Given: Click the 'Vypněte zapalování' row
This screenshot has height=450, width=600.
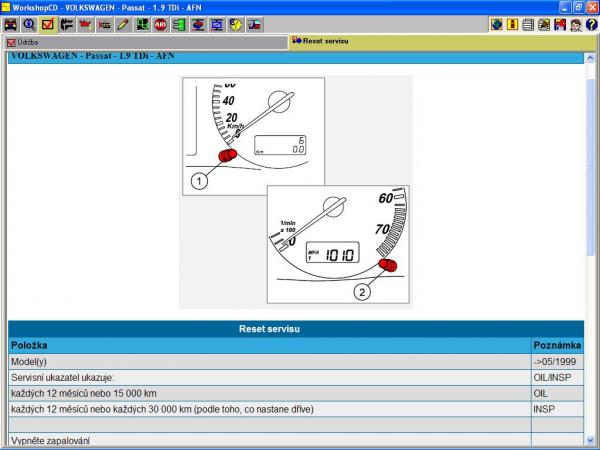Looking at the screenshot, I should tap(296, 440).
